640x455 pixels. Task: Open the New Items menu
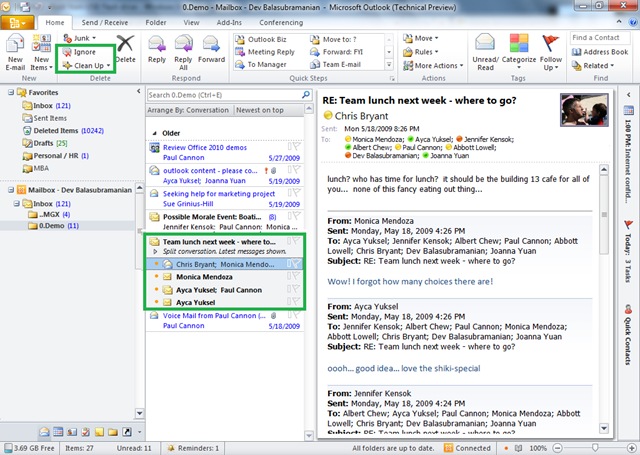click(x=41, y=52)
